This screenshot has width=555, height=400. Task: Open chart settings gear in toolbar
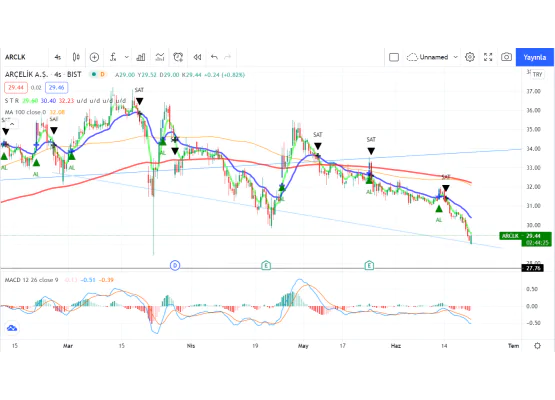point(470,57)
